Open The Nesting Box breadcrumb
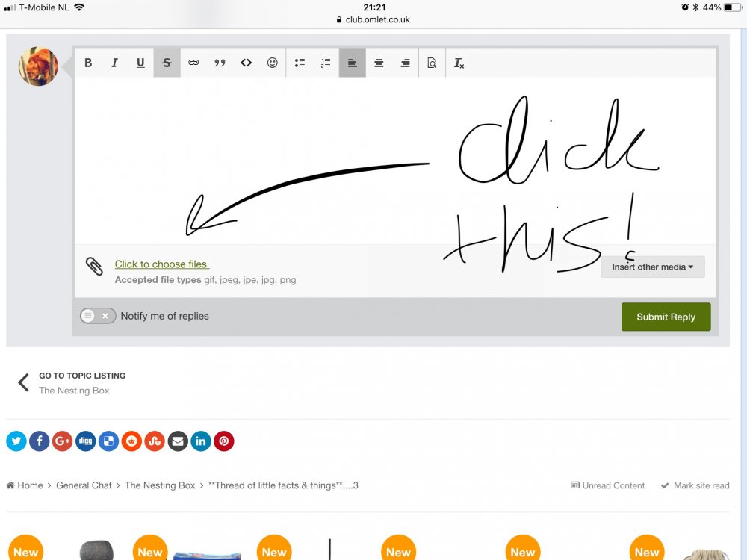 (160, 485)
